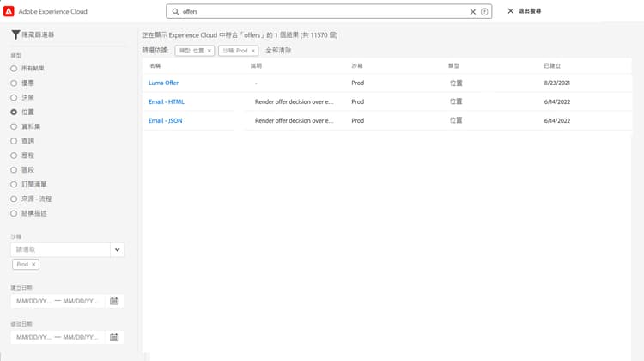Image resolution: width=644 pixels, height=361 pixels.
Task: Select the 優惠 radio button
Action: [14, 83]
